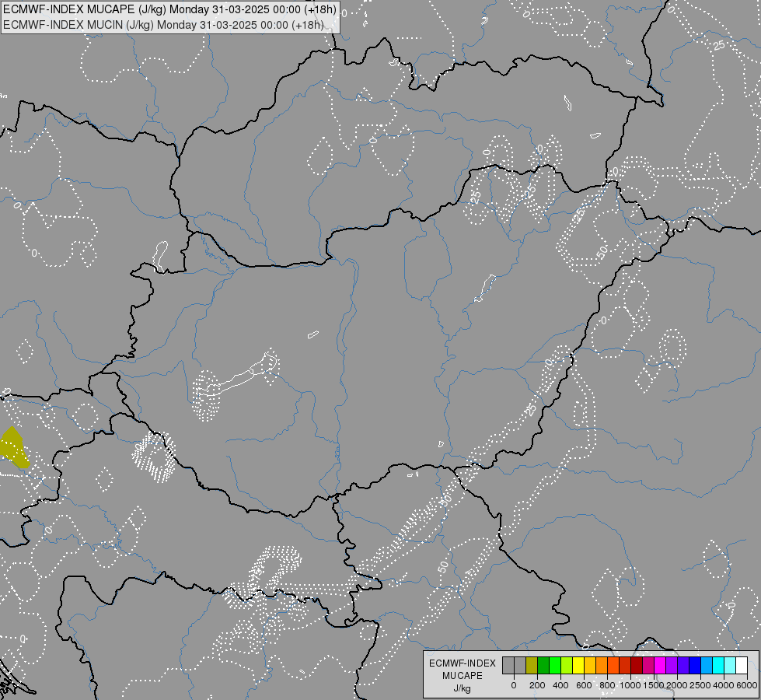
Task: Click the sky-blue swatch after the 2500 tick
Action: point(707,666)
